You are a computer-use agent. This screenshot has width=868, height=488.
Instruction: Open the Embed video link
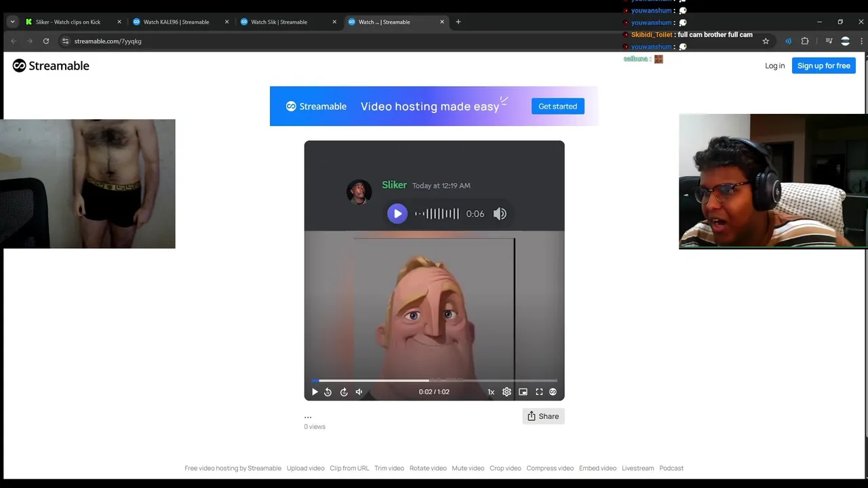pyautogui.click(x=597, y=468)
